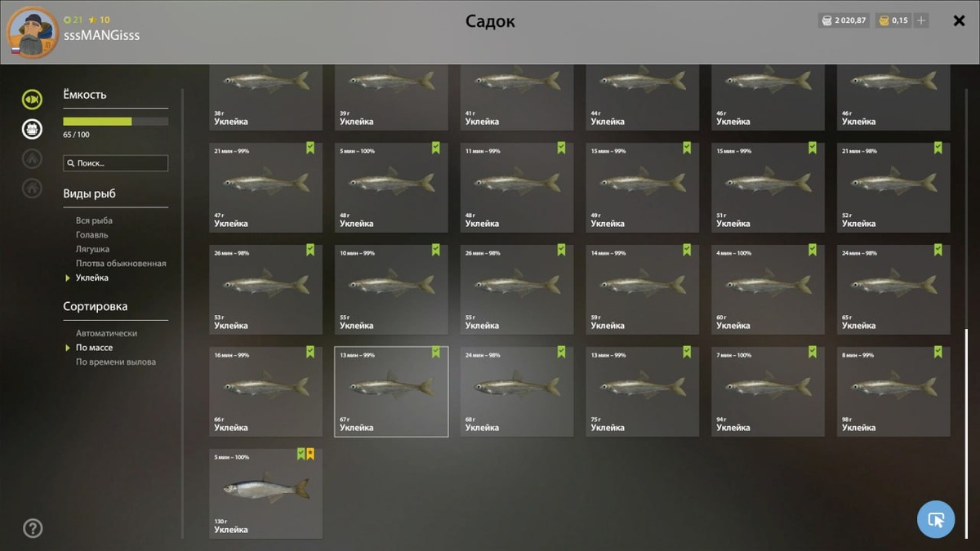The image size is (980, 551).
Task: Open the fish keepnet icon in sidebar
Action: [32, 100]
